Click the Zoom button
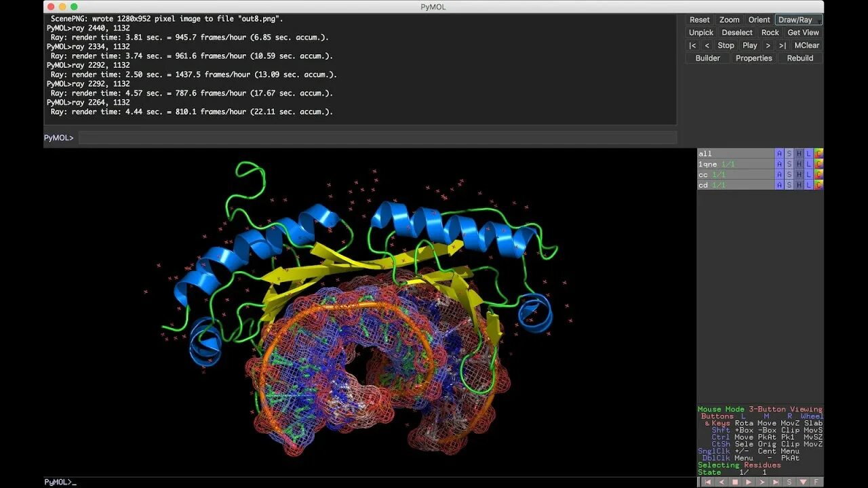Viewport: 868px width, 488px height. [730, 20]
